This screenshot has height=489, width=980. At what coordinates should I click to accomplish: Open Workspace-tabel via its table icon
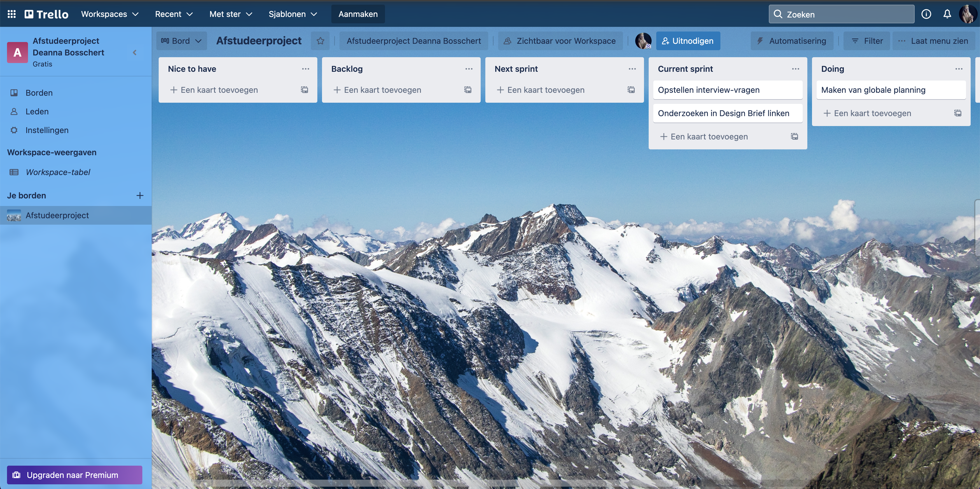[x=14, y=172]
